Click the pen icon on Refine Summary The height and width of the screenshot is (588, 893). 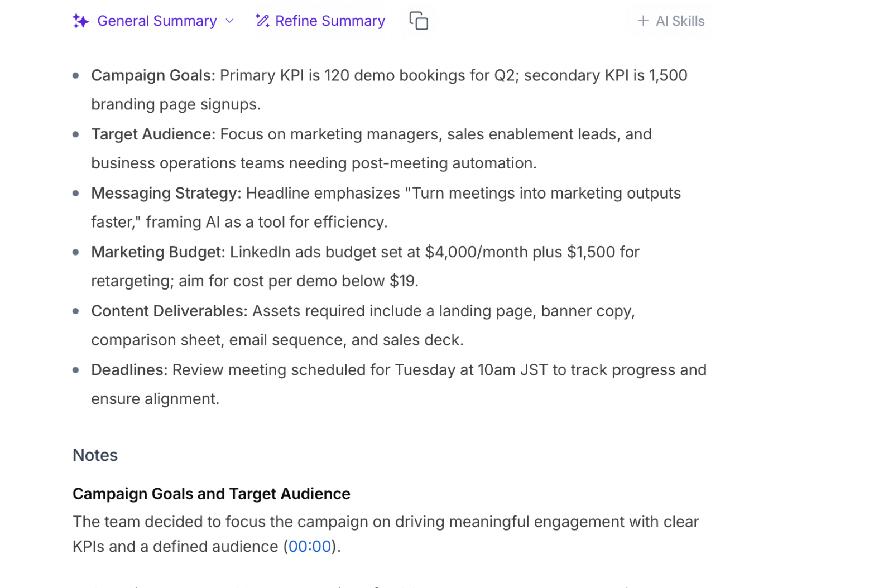[x=262, y=21]
